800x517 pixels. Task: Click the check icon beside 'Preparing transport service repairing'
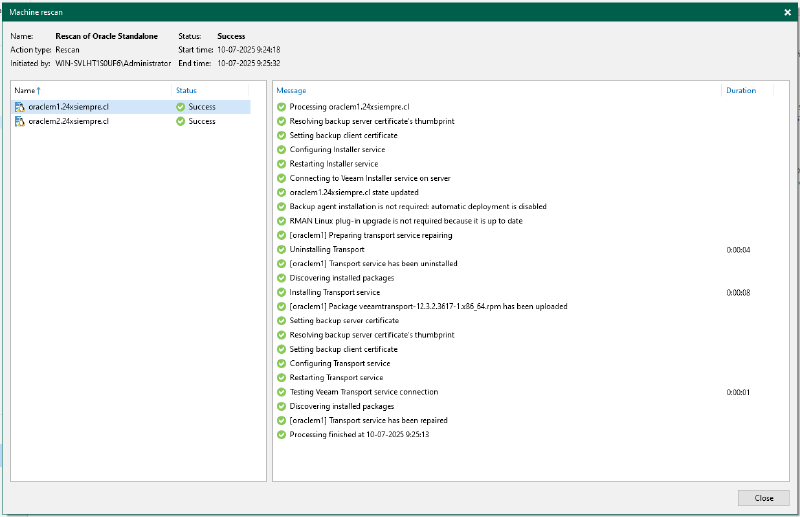coord(281,235)
